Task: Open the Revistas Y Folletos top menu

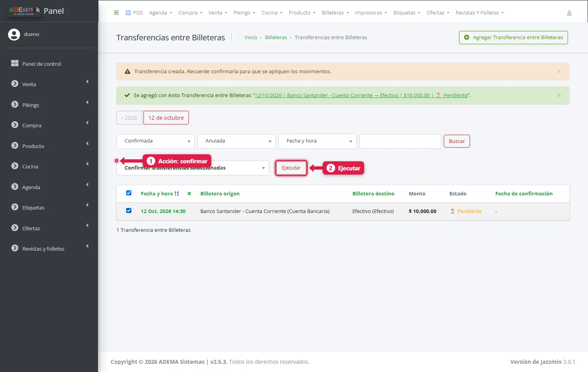Action: (479, 13)
